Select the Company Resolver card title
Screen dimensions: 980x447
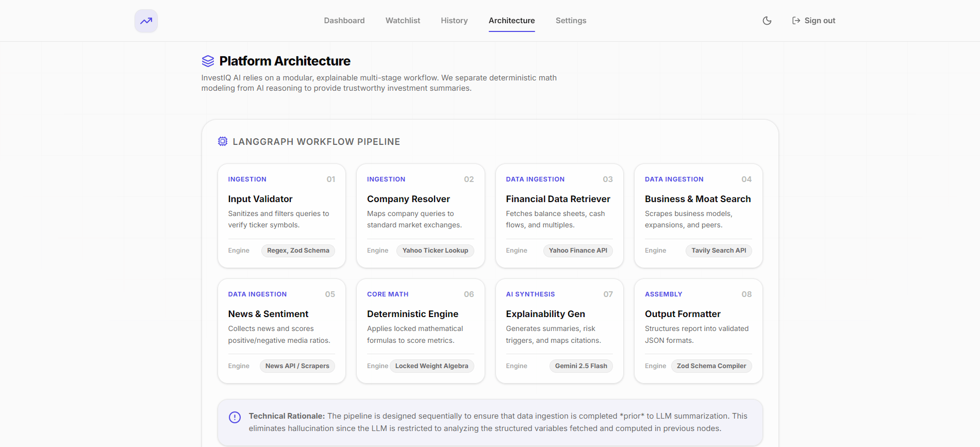(x=408, y=199)
